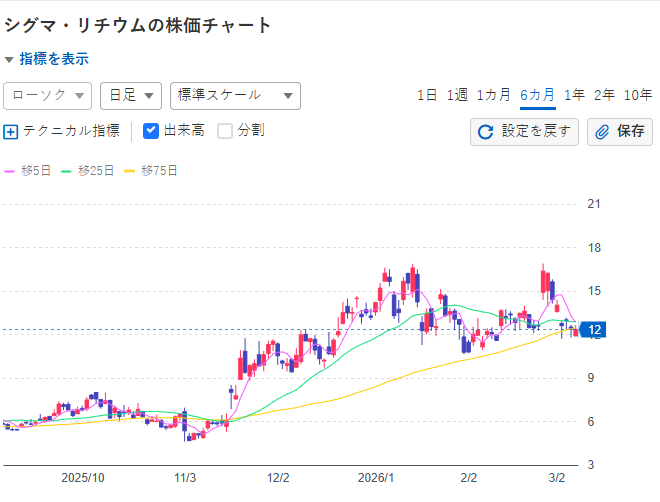Screen dimensions: 660x502
Task: Click the 2026/1 date axis label
Action: [376, 478]
